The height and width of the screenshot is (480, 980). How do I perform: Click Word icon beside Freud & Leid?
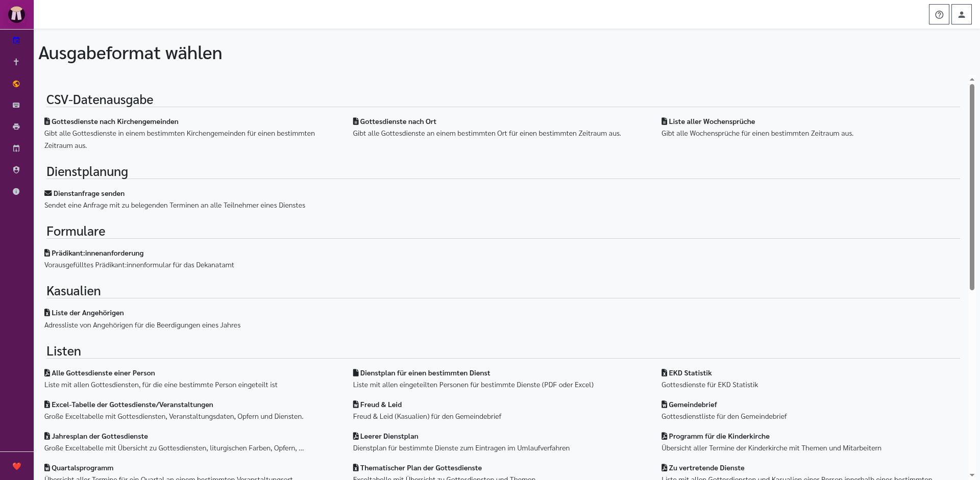(356, 405)
